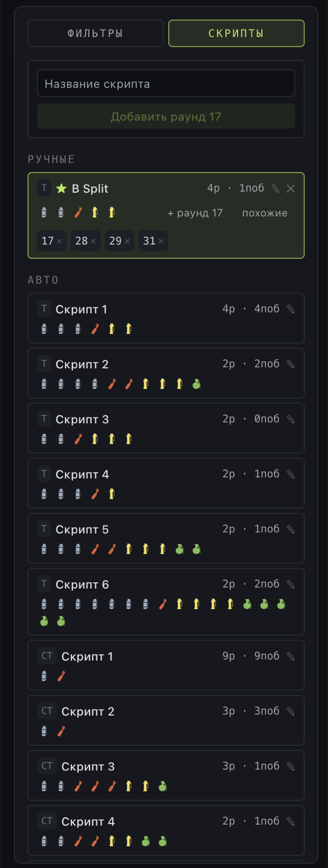Remove round 31 tag chip
Viewport: 328px width, 868px height.
coord(161,241)
